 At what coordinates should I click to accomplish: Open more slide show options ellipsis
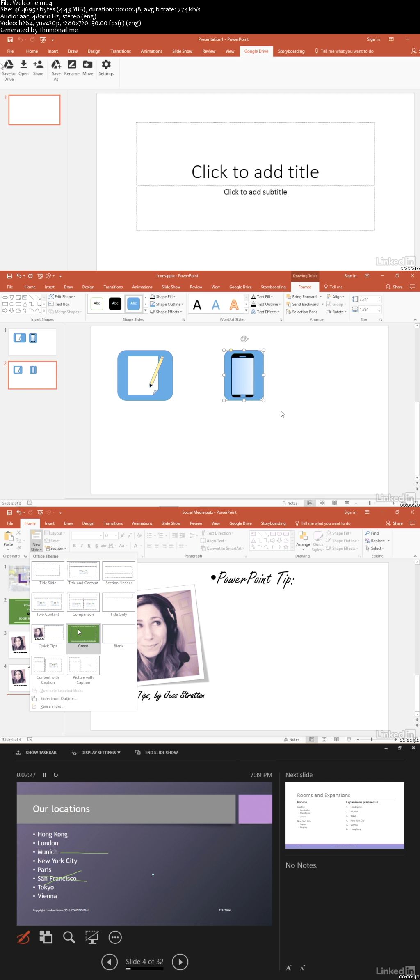click(x=115, y=937)
